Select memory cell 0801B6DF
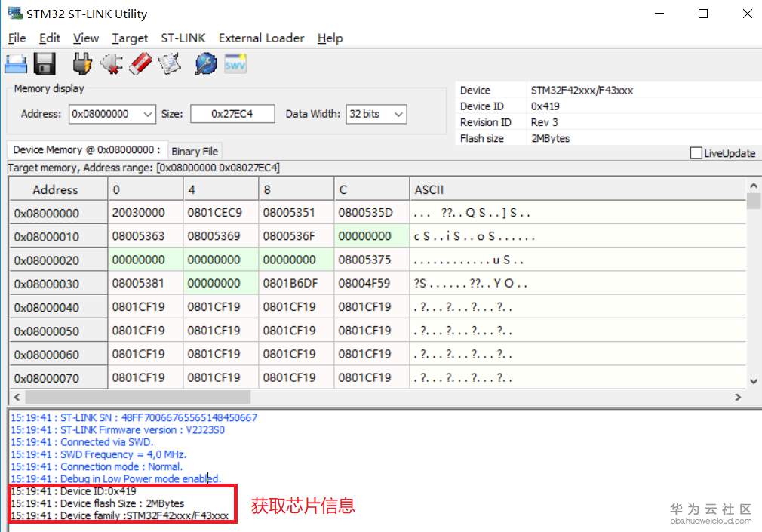Screen dimensions: 762x532 click(297, 284)
